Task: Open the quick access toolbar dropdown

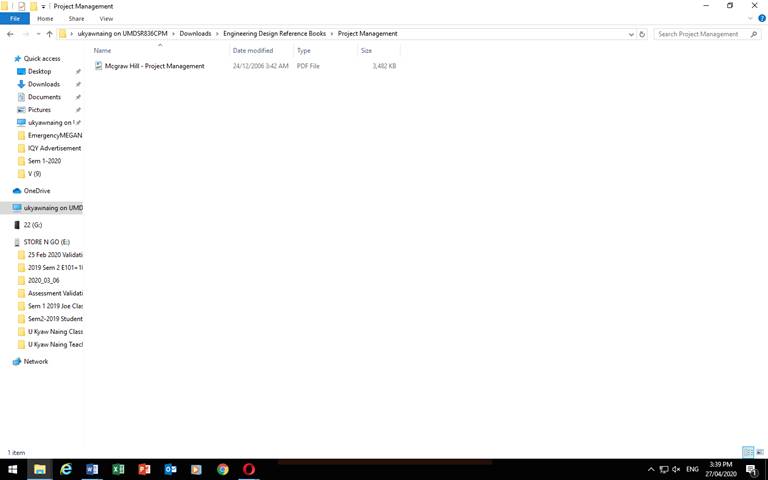Action: 43,6
